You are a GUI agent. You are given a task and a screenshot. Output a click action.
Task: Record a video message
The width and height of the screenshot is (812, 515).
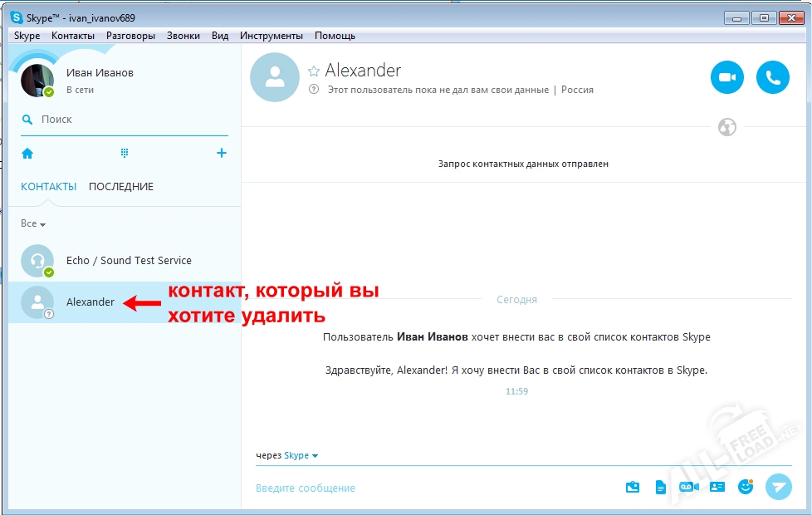pyautogui.click(x=689, y=488)
